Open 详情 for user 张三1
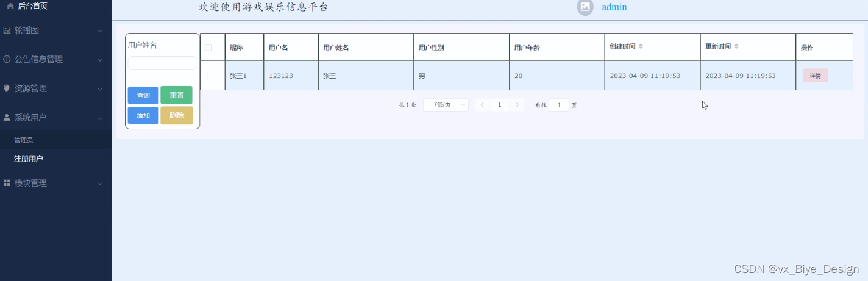868x281 pixels. pyautogui.click(x=815, y=76)
